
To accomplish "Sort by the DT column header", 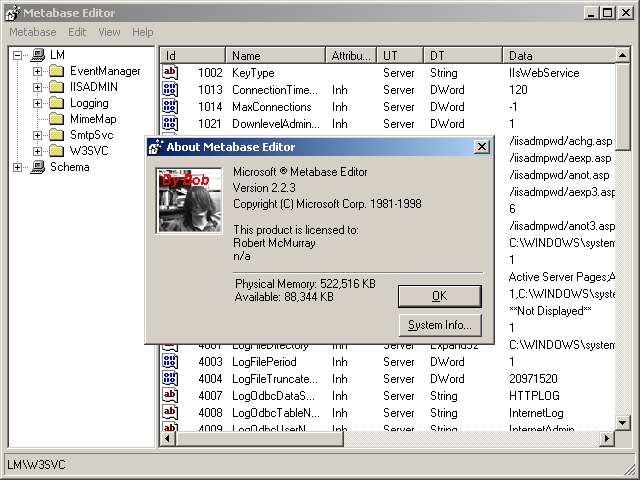I will (463, 56).
